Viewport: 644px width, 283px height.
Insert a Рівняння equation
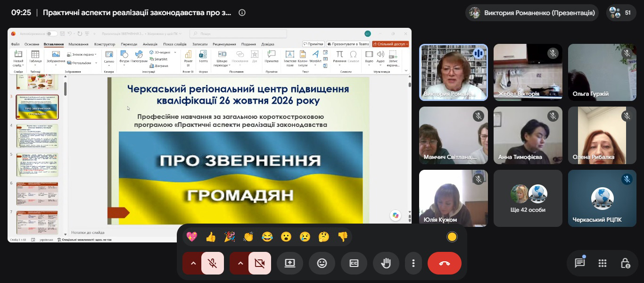pyautogui.click(x=339, y=58)
